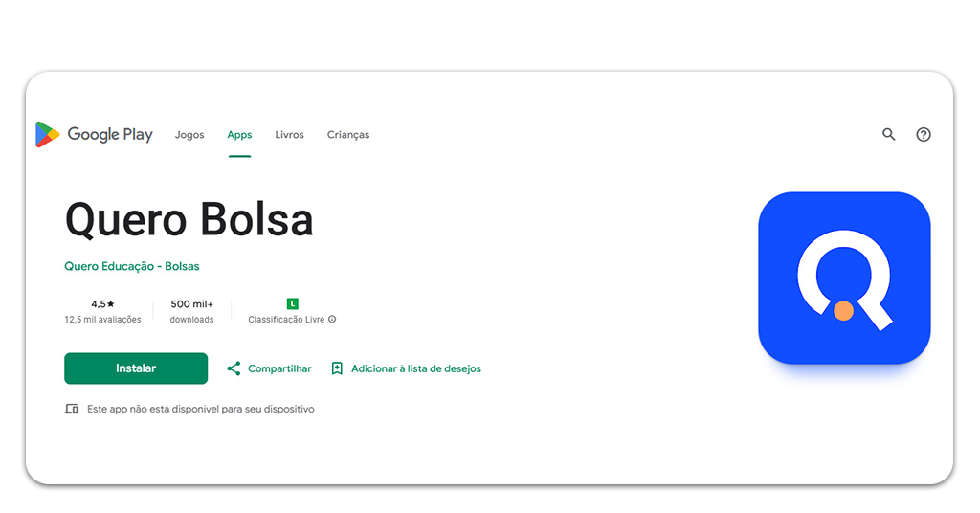Click the Compartilhar text label
This screenshot has height=513, width=980.
point(279,368)
